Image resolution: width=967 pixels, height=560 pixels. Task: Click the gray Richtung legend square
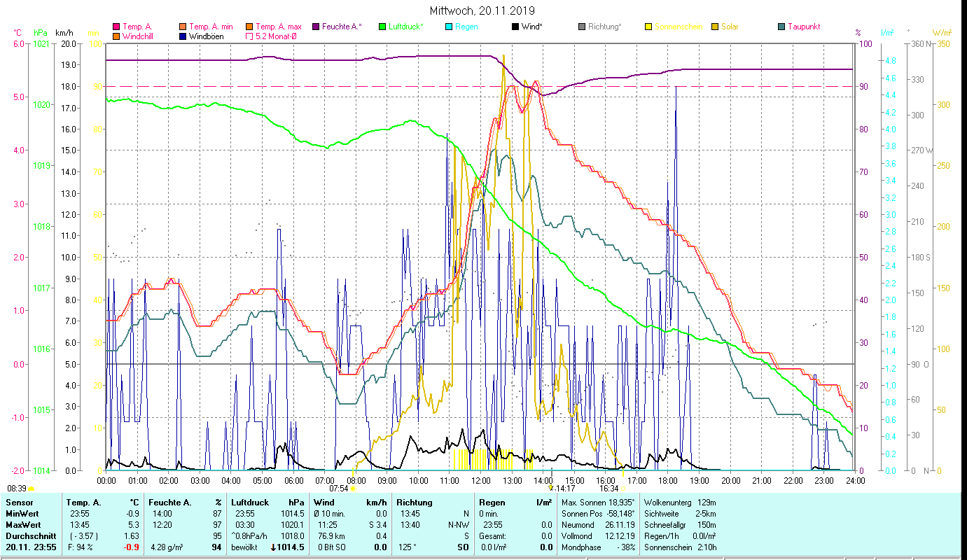point(582,27)
